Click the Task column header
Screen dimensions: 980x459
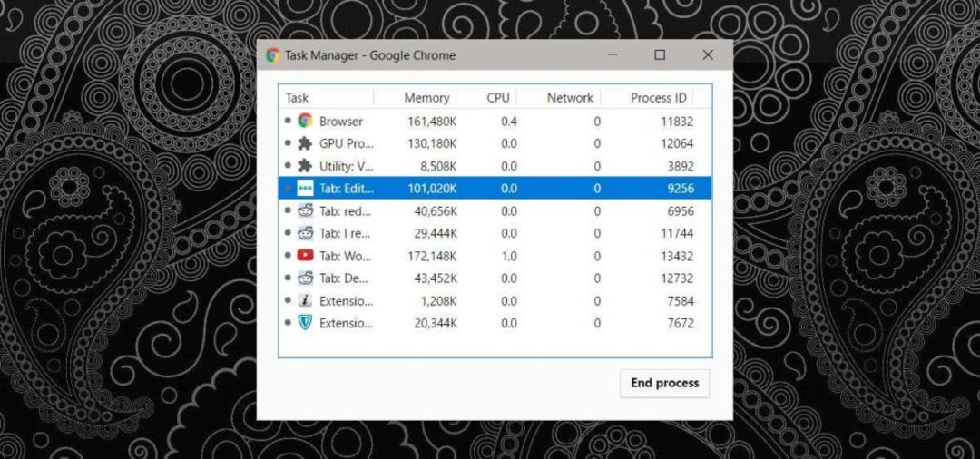[x=327, y=97]
